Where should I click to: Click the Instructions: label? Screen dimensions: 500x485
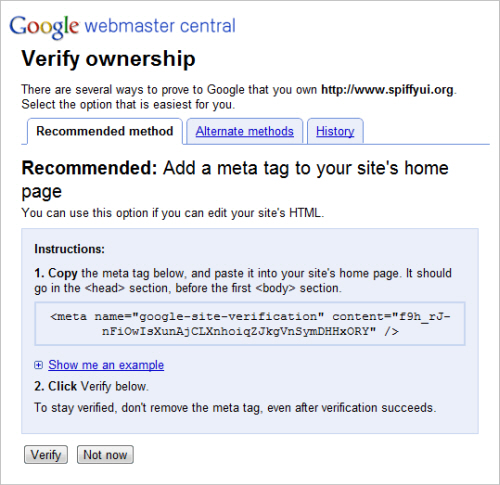(x=70, y=249)
